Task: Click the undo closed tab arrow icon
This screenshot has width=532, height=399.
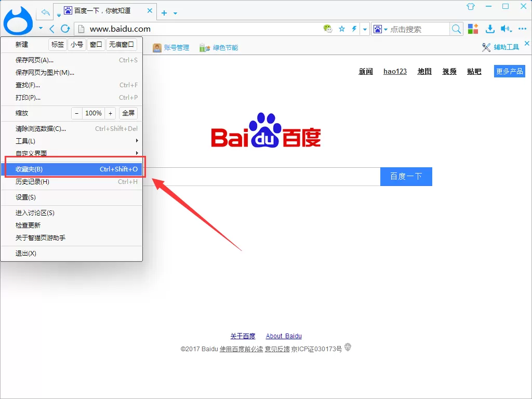Action: click(x=46, y=12)
